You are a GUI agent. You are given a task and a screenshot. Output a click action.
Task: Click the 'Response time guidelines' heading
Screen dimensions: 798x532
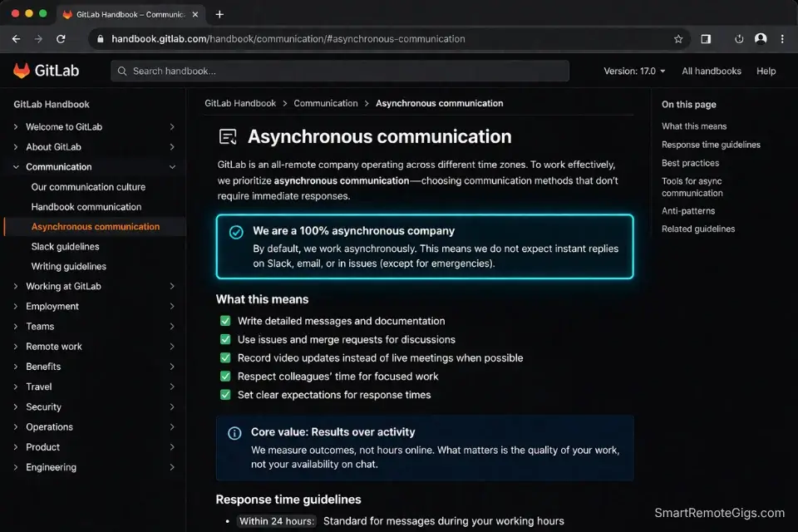pos(288,500)
